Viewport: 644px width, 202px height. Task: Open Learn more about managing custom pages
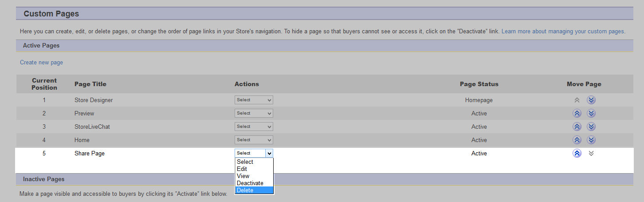click(562, 32)
